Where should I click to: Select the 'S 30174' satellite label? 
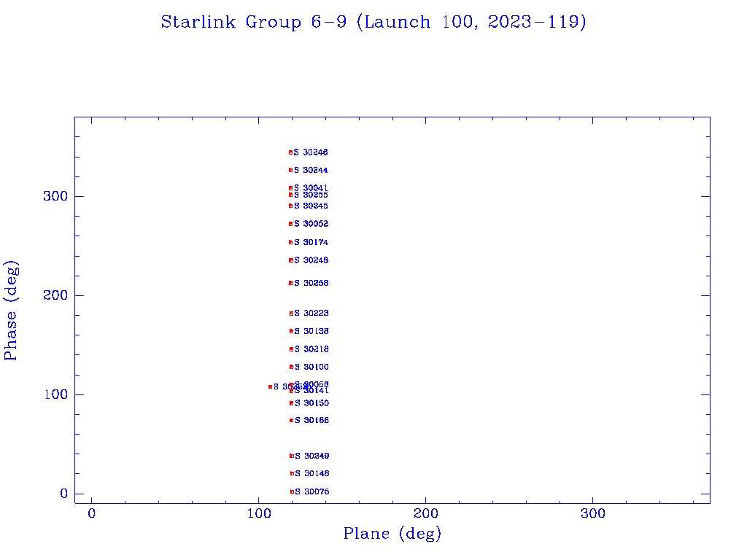[311, 242]
